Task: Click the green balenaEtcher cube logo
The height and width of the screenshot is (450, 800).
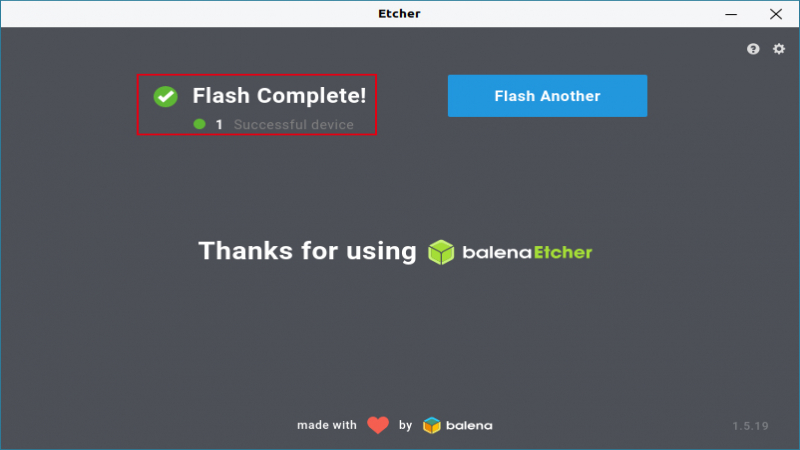Action: pos(441,252)
